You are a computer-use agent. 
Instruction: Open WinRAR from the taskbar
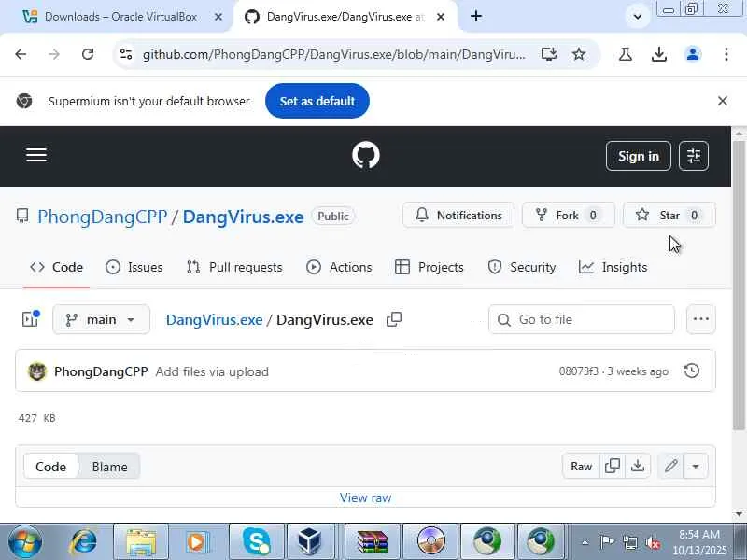[x=373, y=542]
